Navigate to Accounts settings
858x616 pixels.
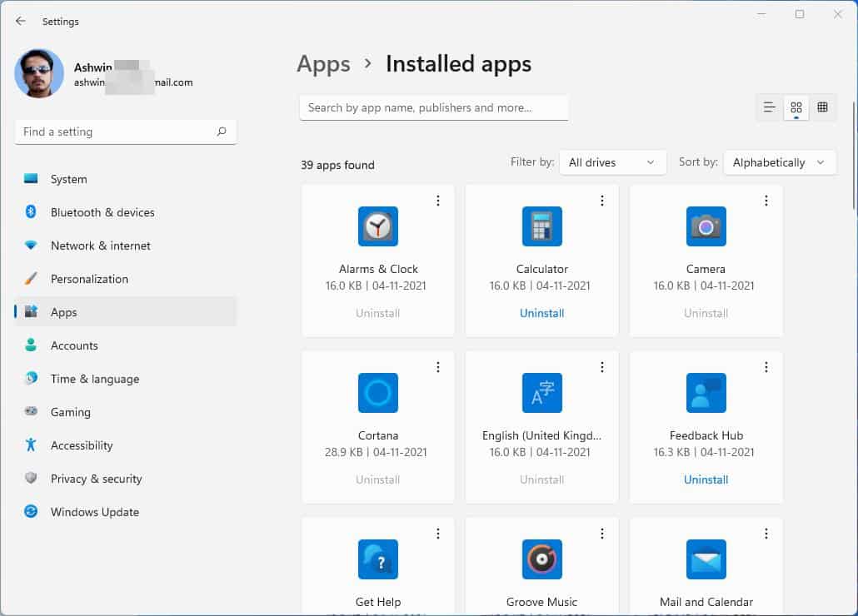pos(74,345)
